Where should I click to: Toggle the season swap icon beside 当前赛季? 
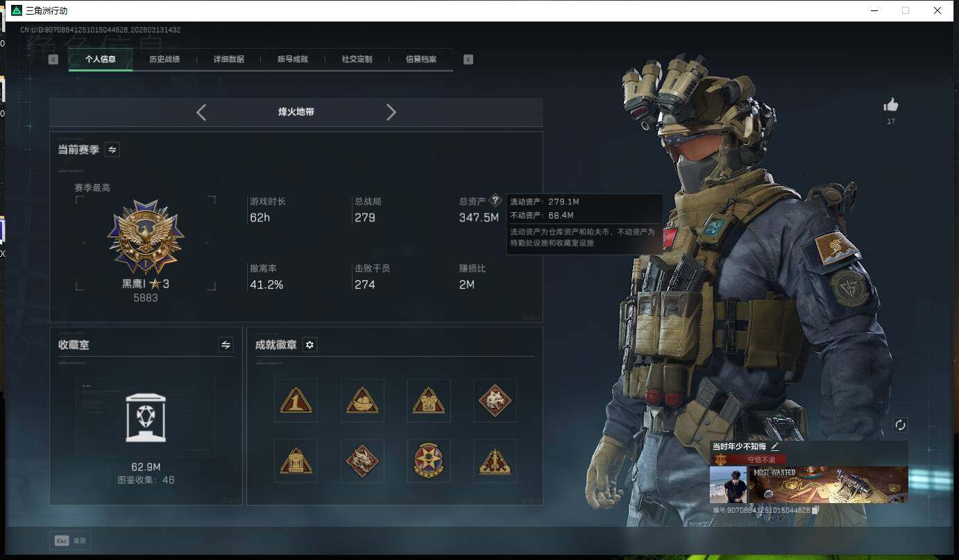coord(112,149)
